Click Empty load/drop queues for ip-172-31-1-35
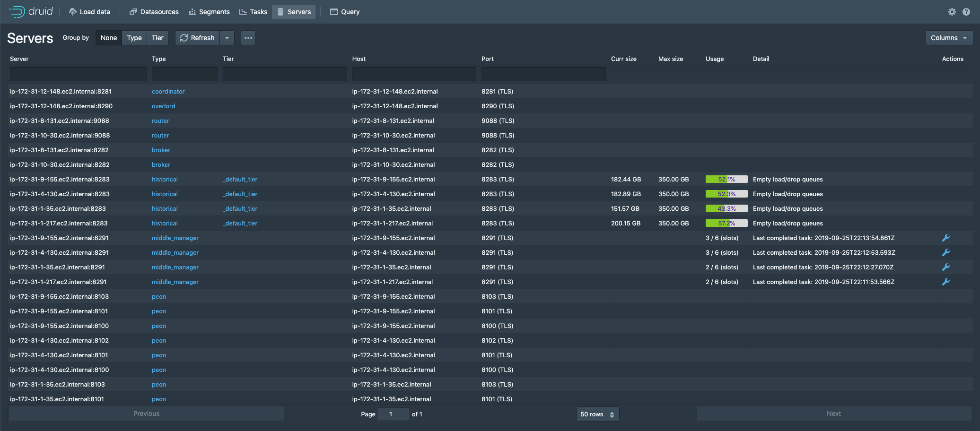 point(788,208)
